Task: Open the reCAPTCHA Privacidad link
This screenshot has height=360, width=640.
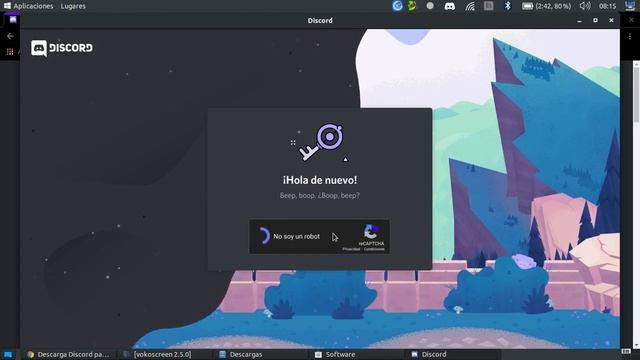Action: 351,249
